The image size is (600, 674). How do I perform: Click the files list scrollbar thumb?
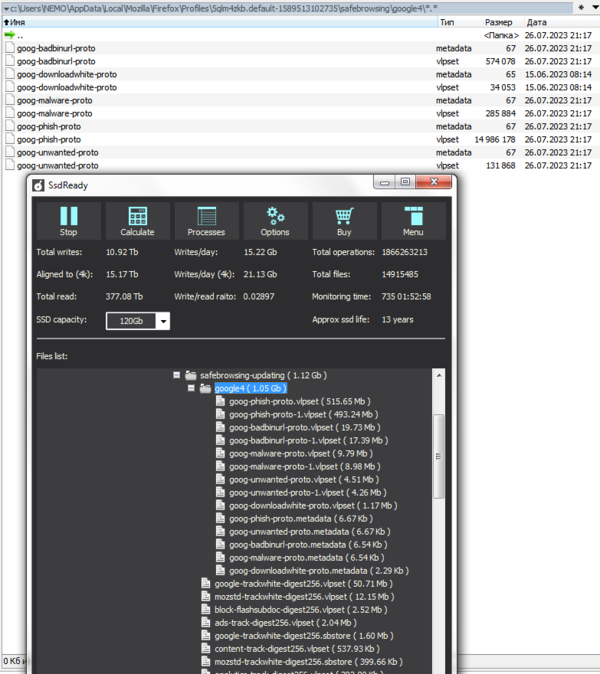438,456
